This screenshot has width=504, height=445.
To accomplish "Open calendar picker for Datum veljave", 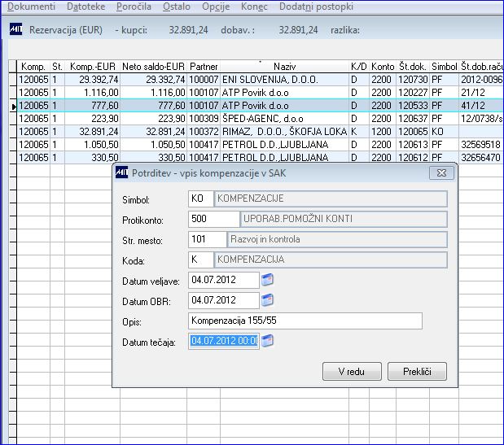I will (268, 281).
